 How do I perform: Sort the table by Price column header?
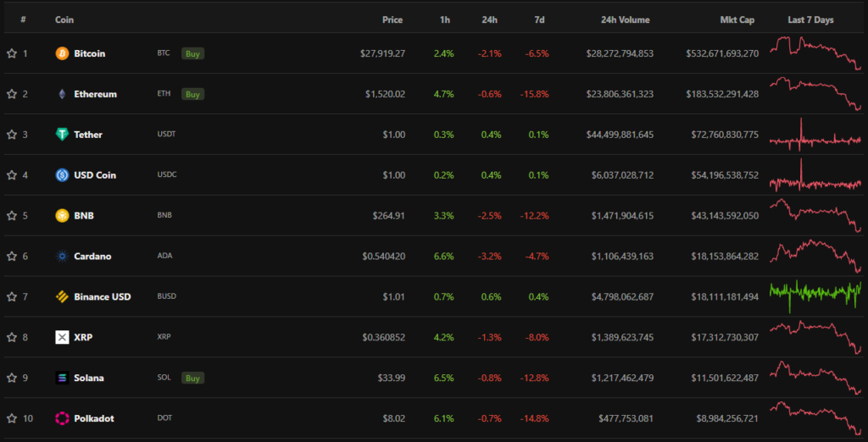(392, 19)
